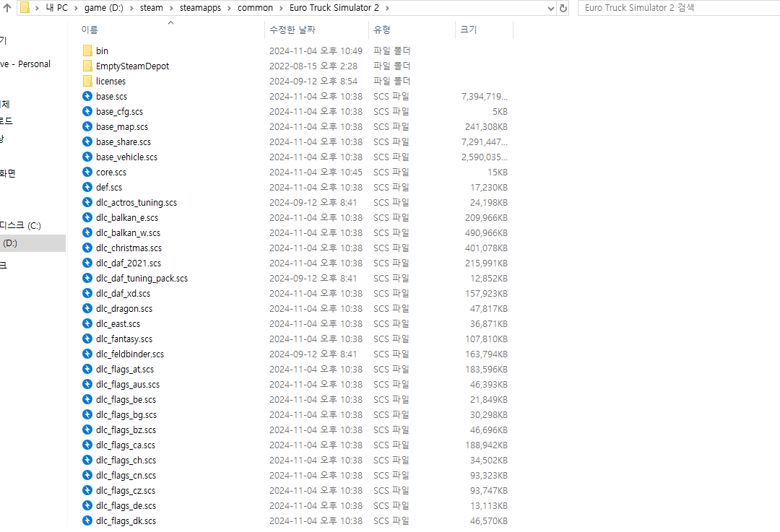This screenshot has height=532, width=780.
Task: Click the dlc_christmas.scs file icon
Action: coord(87,248)
